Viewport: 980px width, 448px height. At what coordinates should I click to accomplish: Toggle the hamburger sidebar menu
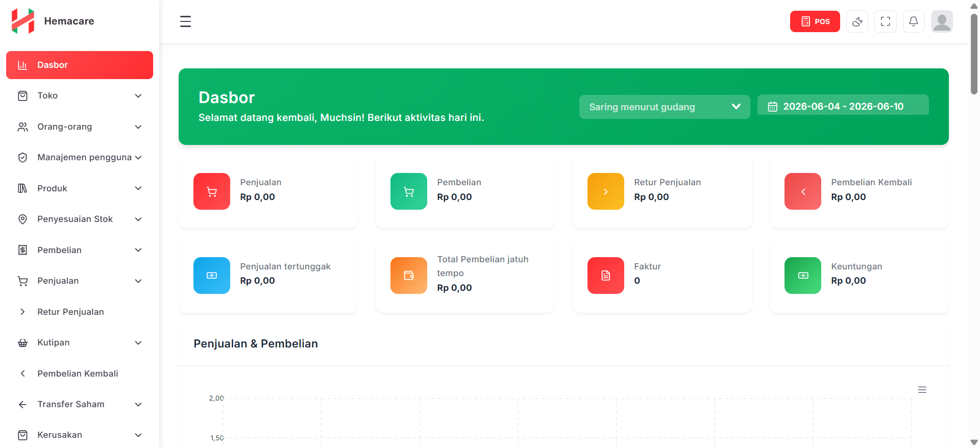pos(185,21)
